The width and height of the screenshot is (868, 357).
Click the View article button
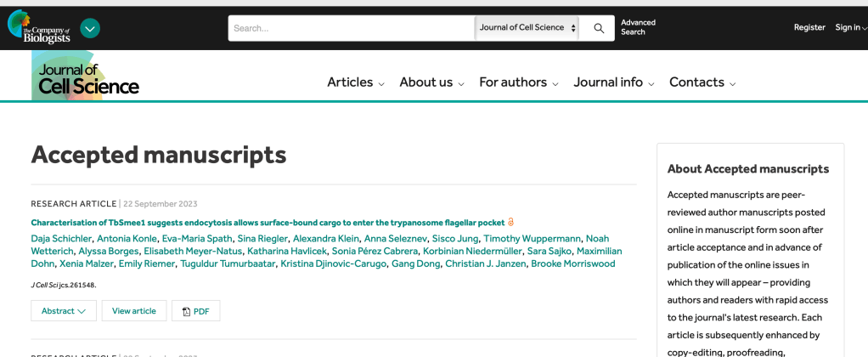click(134, 311)
